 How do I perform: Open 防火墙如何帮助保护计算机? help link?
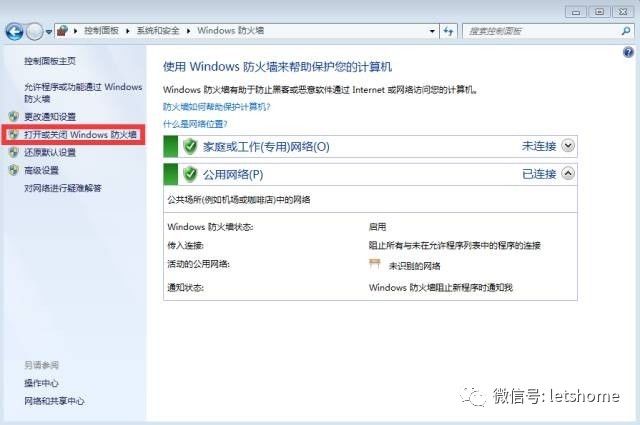pyautogui.click(x=216, y=107)
